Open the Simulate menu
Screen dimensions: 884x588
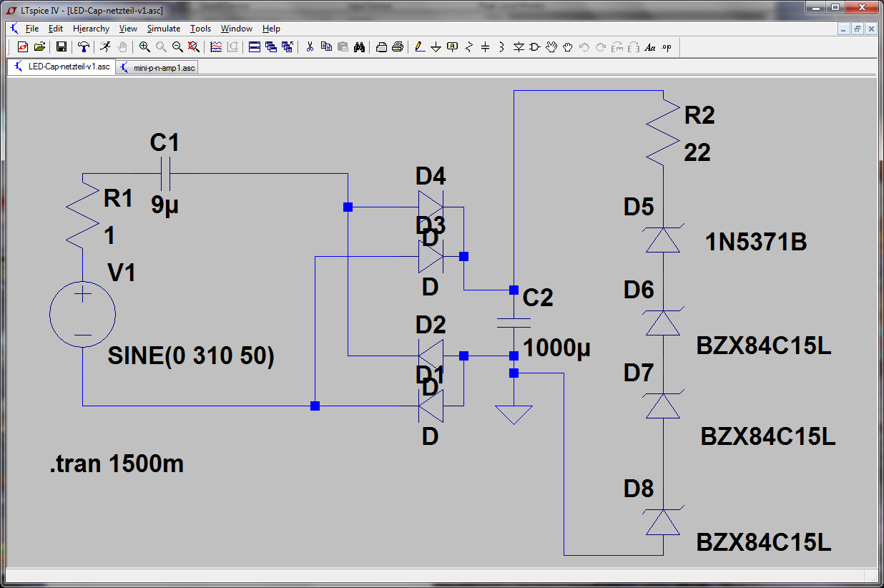coord(163,29)
